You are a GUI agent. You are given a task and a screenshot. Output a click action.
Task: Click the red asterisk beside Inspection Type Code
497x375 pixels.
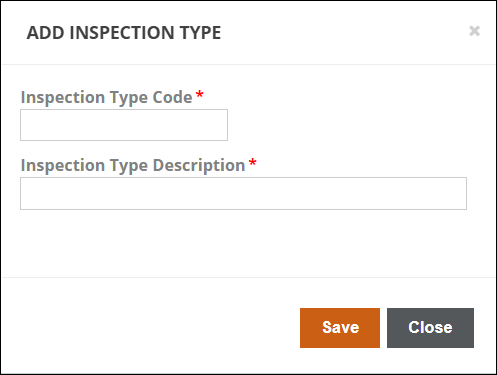(200, 94)
